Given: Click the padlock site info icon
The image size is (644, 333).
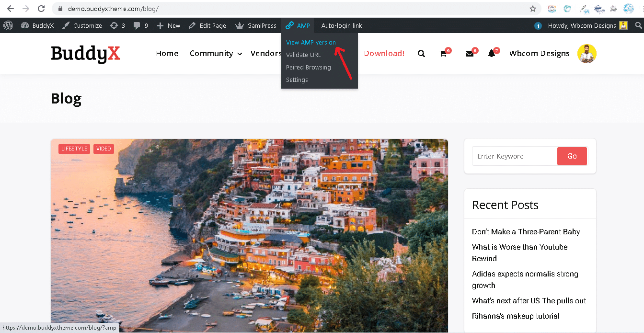Looking at the screenshot, I should (x=60, y=9).
